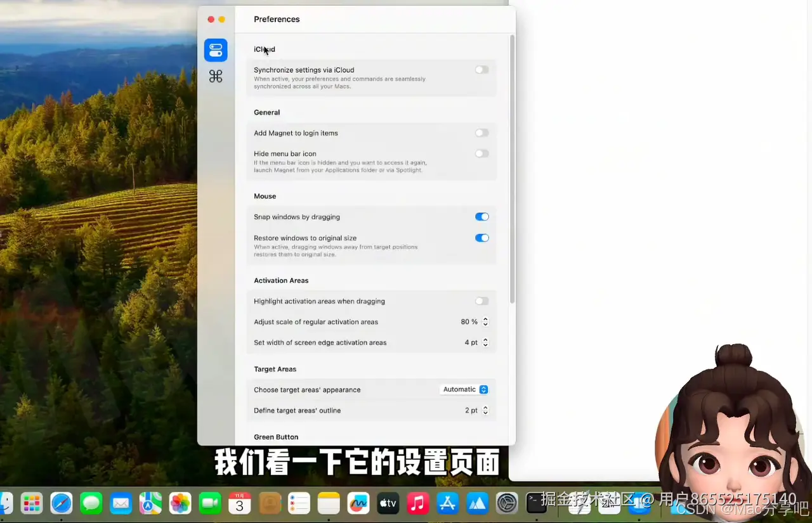The image size is (812, 523).
Task: Click the target areas' outline stepper
Action: [485, 411]
